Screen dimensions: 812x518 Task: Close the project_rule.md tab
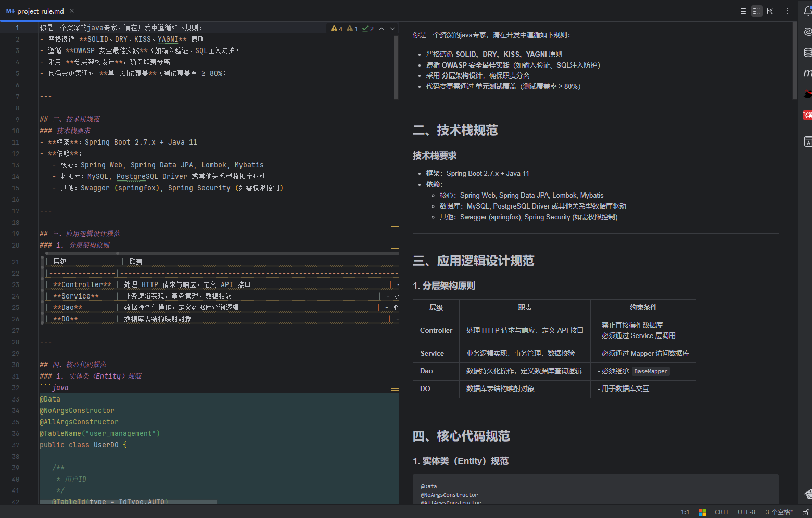(x=72, y=11)
